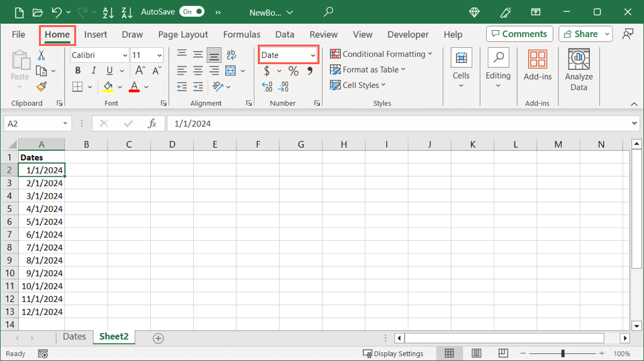This screenshot has height=361, width=644.
Task: Select cell A5 containing 4/1/2024
Action: (x=42, y=209)
